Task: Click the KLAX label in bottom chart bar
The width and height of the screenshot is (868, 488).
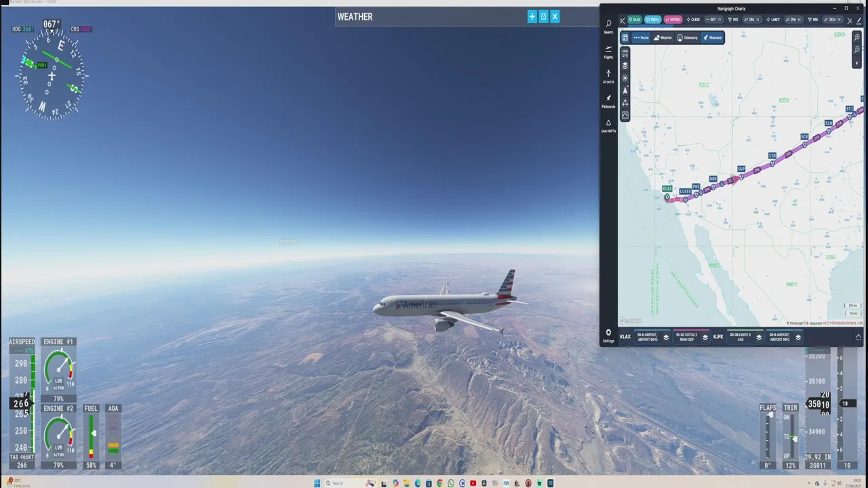Action: pos(625,337)
